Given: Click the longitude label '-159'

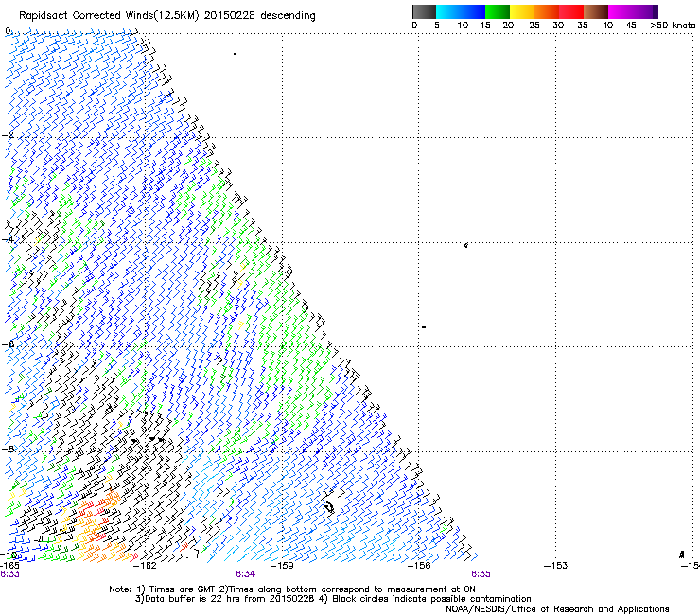Looking at the screenshot, I should pyautogui.click(x=282, y=566).
